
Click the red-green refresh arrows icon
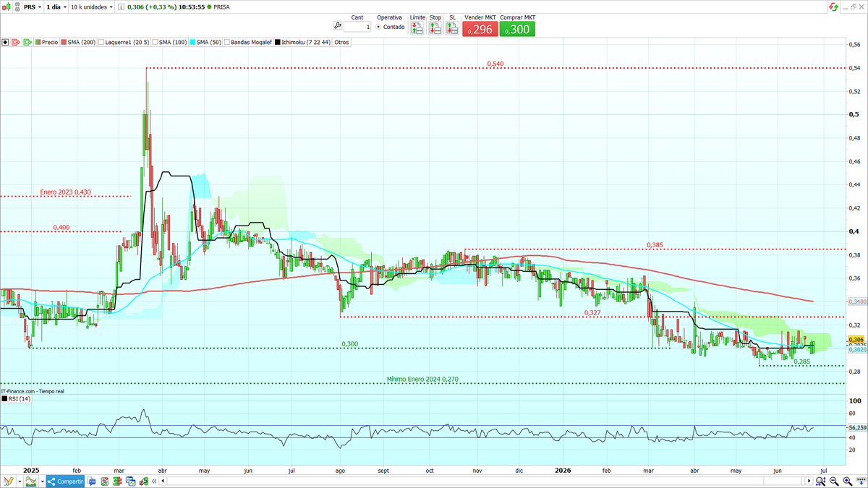tap(833, 7)
